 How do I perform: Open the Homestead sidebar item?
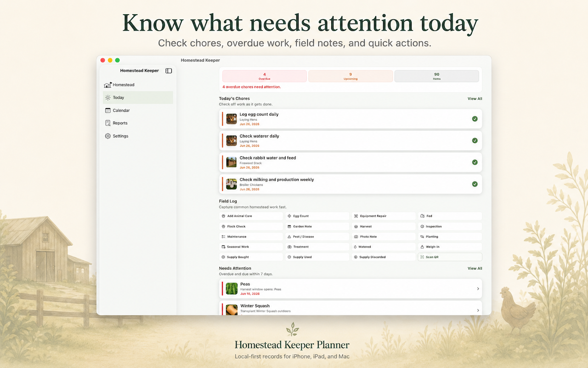[138, 85]
